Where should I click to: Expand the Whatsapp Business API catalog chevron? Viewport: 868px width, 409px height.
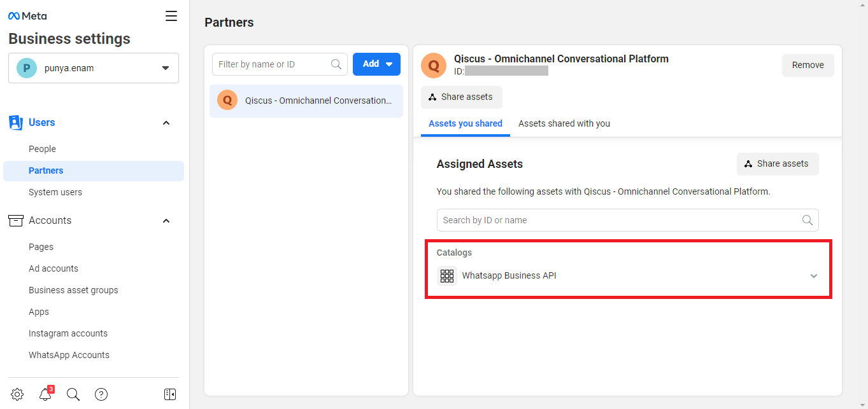(x=813, y=276)
